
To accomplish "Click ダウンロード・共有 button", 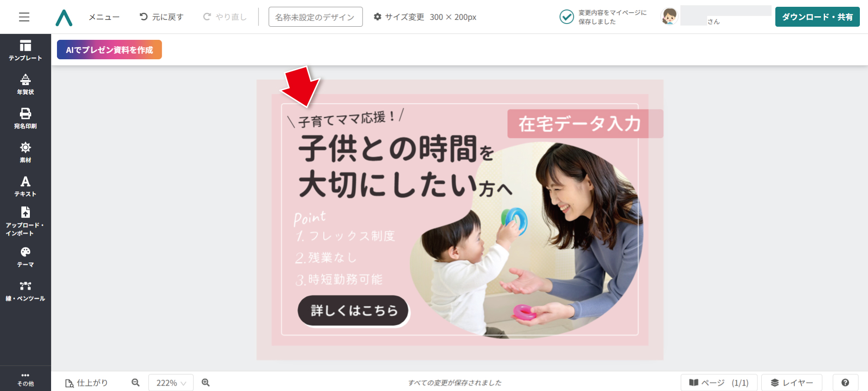I will point(817,17).
